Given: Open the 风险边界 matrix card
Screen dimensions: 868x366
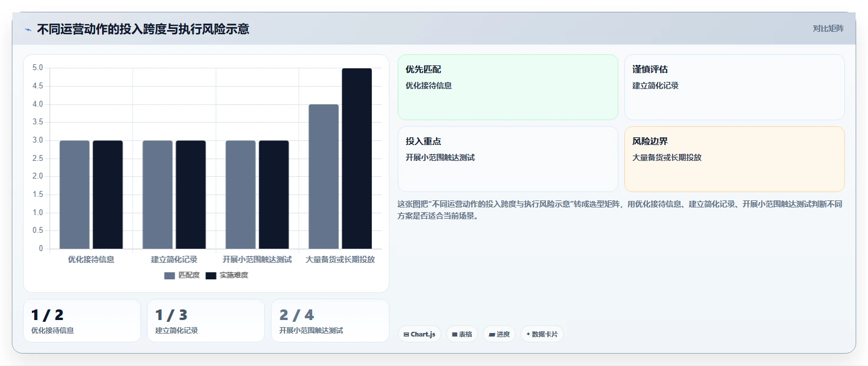Looking at the screenshot, I should [735, 159].
